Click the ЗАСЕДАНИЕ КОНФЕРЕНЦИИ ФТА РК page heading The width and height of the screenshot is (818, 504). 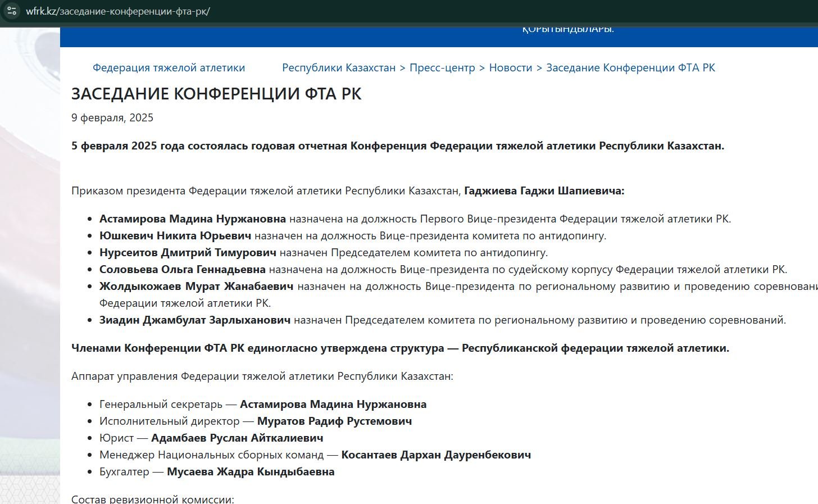[216, 94]
